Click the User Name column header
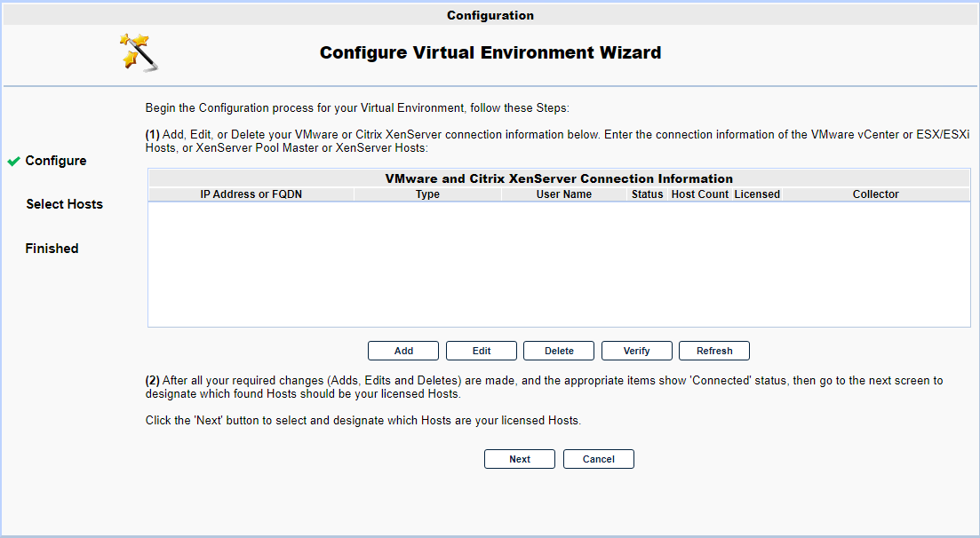This screenshot has height=538, width=980. coord(563,194)
